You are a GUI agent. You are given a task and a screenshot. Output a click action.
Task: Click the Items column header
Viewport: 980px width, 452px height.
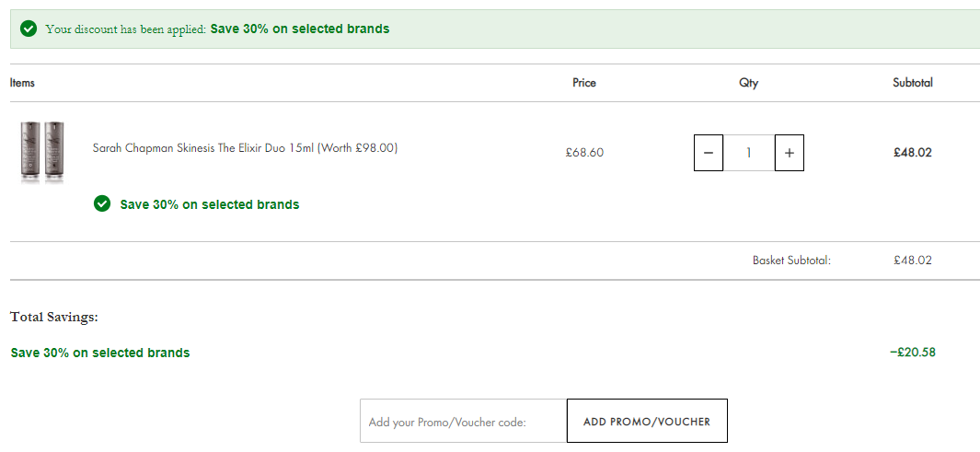coord(22,83)
